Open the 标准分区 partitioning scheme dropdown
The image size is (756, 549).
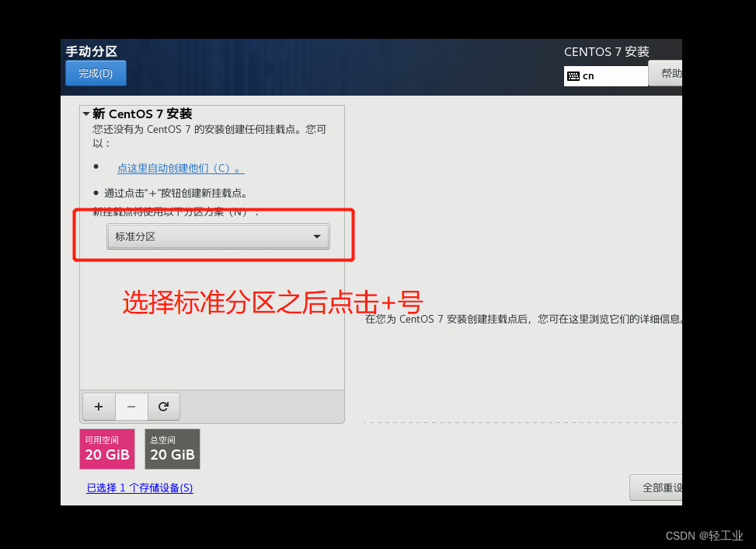pos(218,236)
